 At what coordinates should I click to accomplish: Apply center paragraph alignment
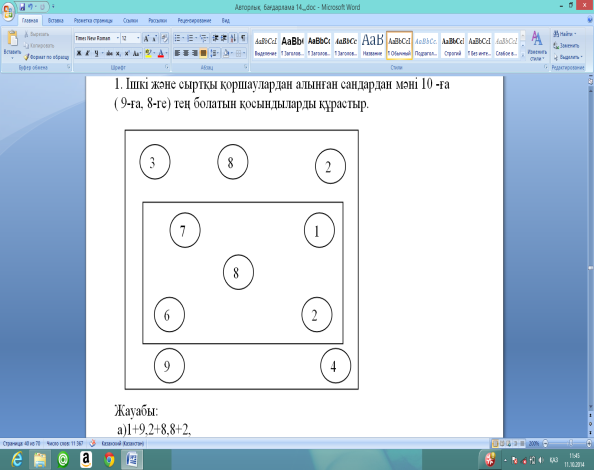click(x=186, y=53)
